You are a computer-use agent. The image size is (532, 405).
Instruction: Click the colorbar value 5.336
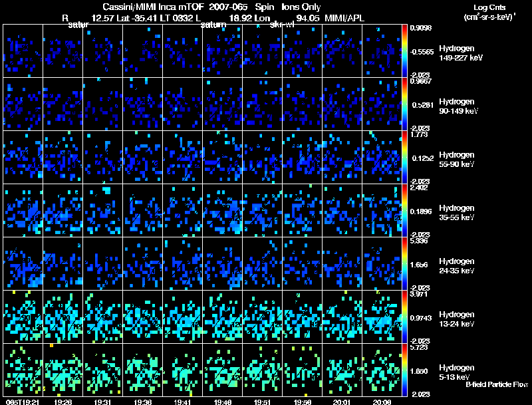(419, 241)
